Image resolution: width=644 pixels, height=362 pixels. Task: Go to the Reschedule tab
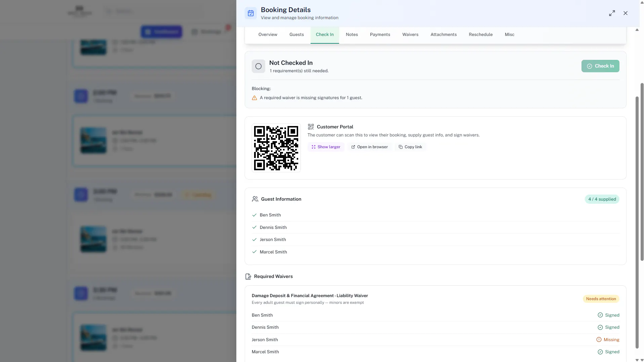(x=480, y=35)
